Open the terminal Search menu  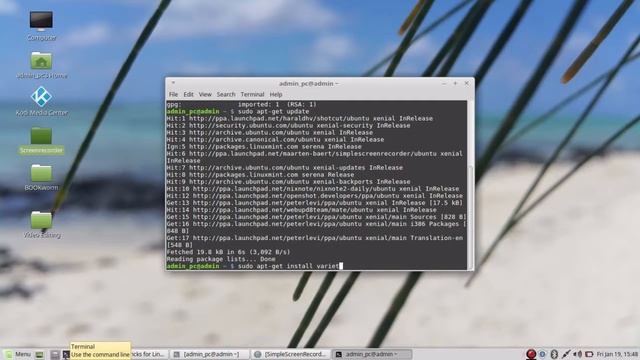pos(226,94)
